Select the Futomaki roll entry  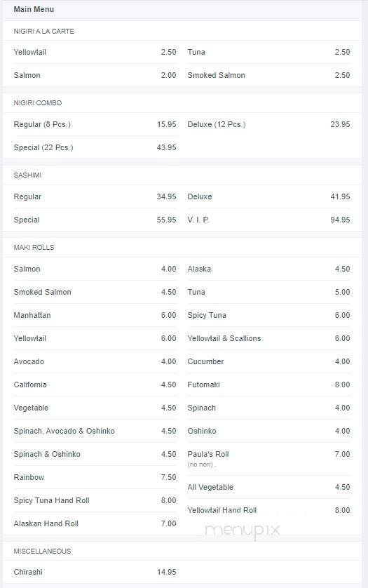268,385
